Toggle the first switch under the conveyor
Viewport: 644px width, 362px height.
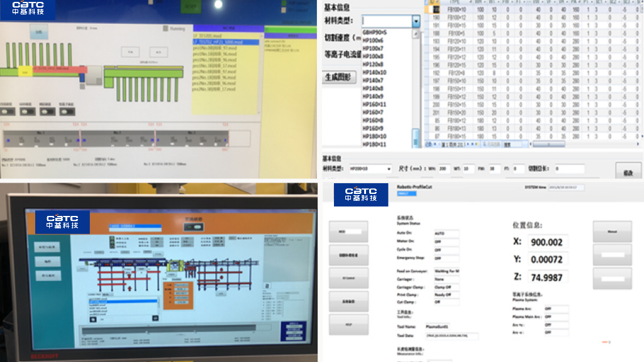[9, 111]
